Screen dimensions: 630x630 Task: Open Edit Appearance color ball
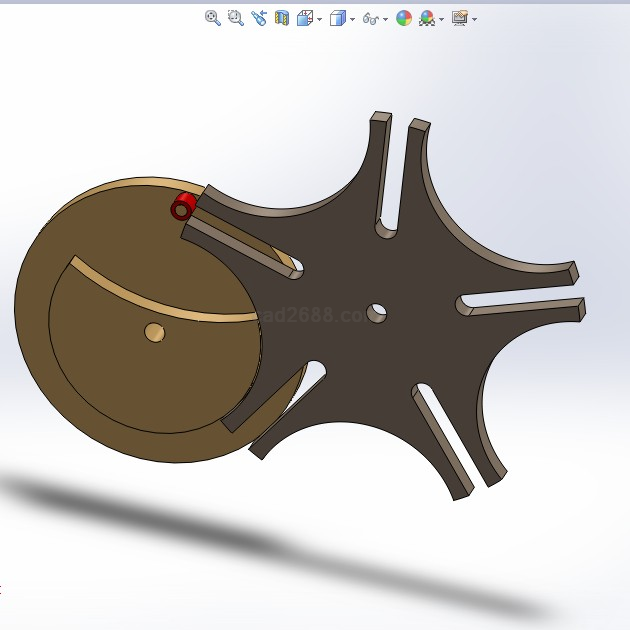tap(404, 17)
